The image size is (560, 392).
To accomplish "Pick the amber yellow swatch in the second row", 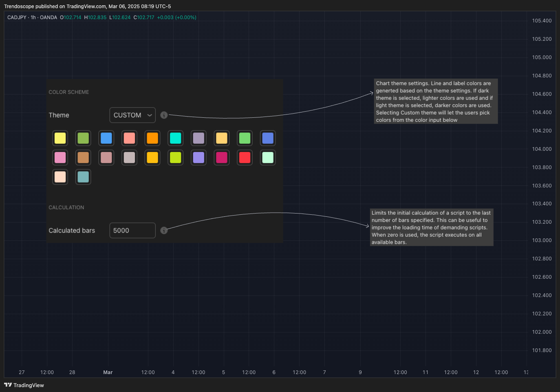I will pyautogui.click(x=152, y=158).
